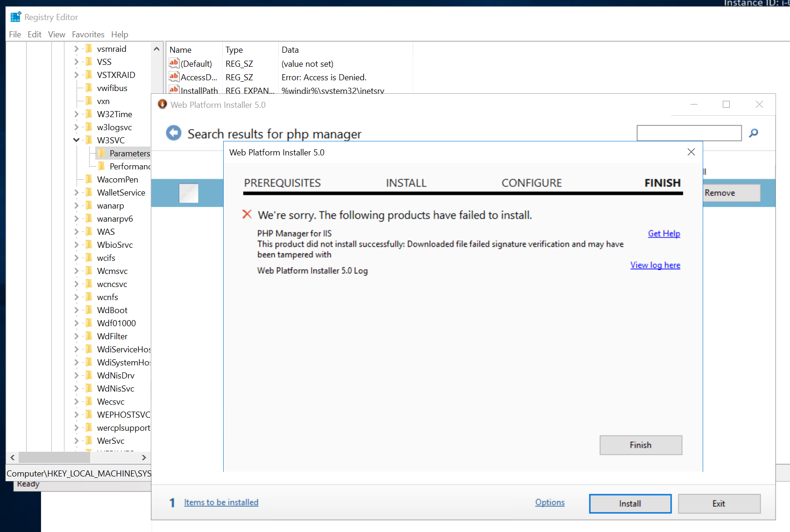The image size is (790, 532).
Task: Expand the WalletService tree node
Action: 76,192
